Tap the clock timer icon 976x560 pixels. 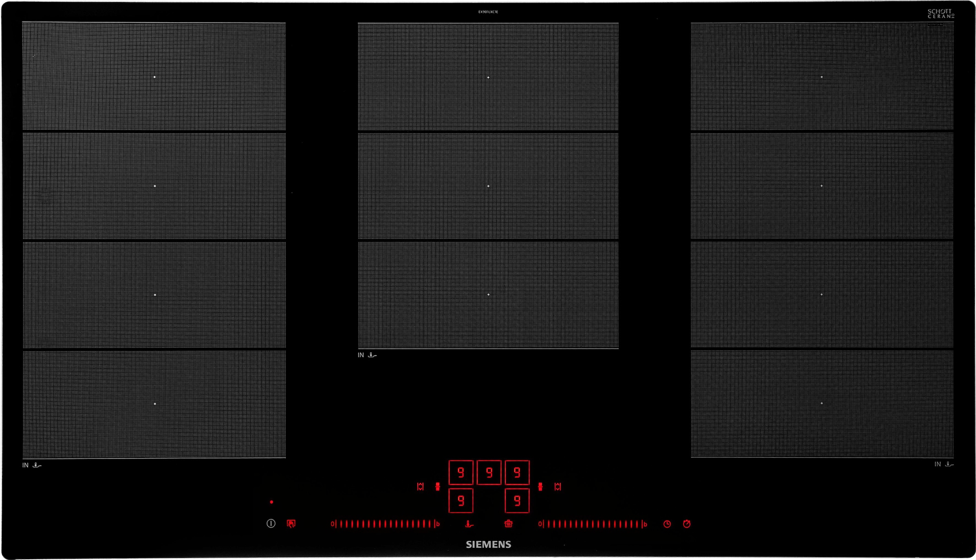pyautogui.click(x=667, y=524)
